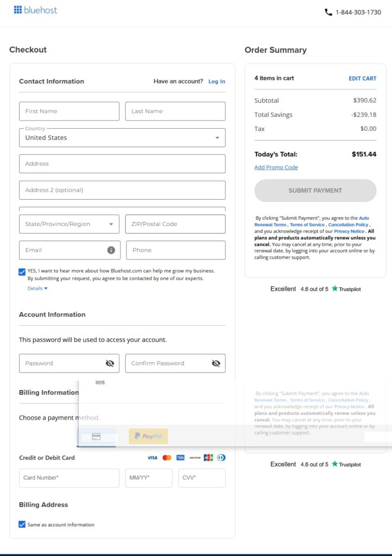Show the Password field text
This screenshot has width=392, height=556.
click(x=110, y=363)
